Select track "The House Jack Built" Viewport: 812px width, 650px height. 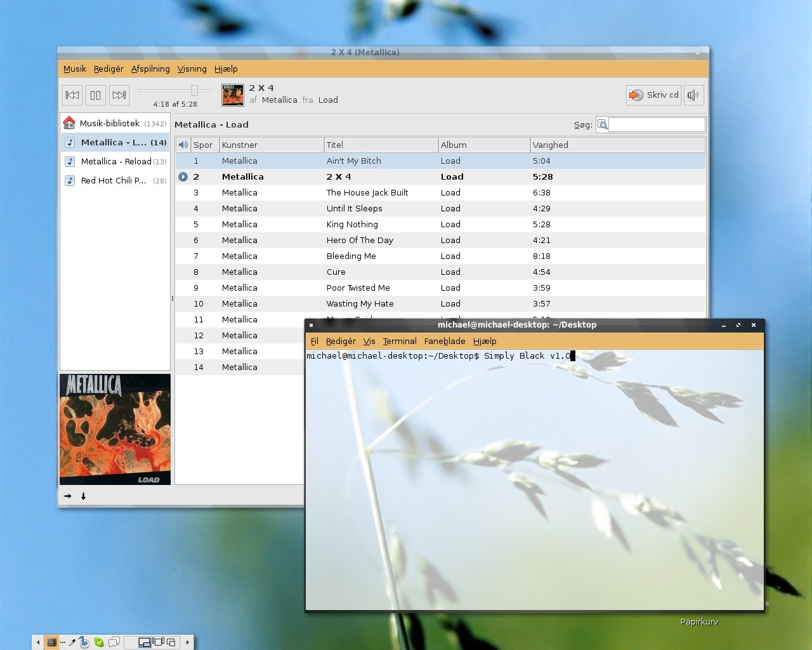coord(440,193)
